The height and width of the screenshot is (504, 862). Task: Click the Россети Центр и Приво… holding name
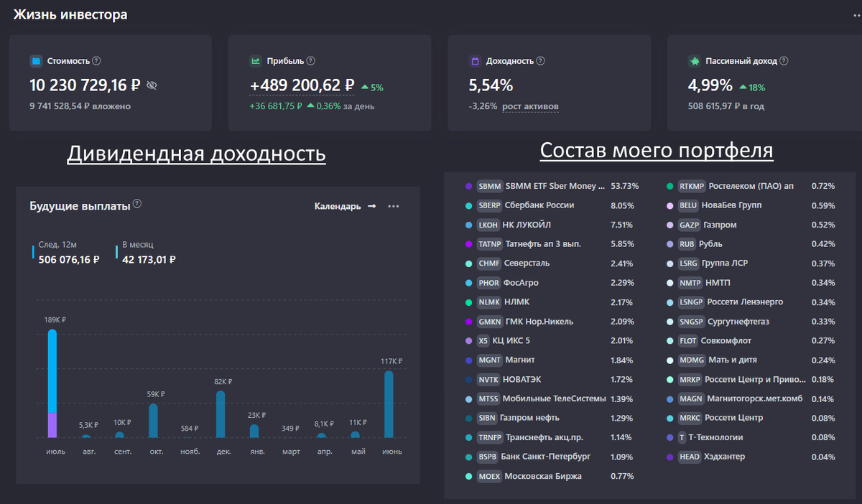pos(756,379)
